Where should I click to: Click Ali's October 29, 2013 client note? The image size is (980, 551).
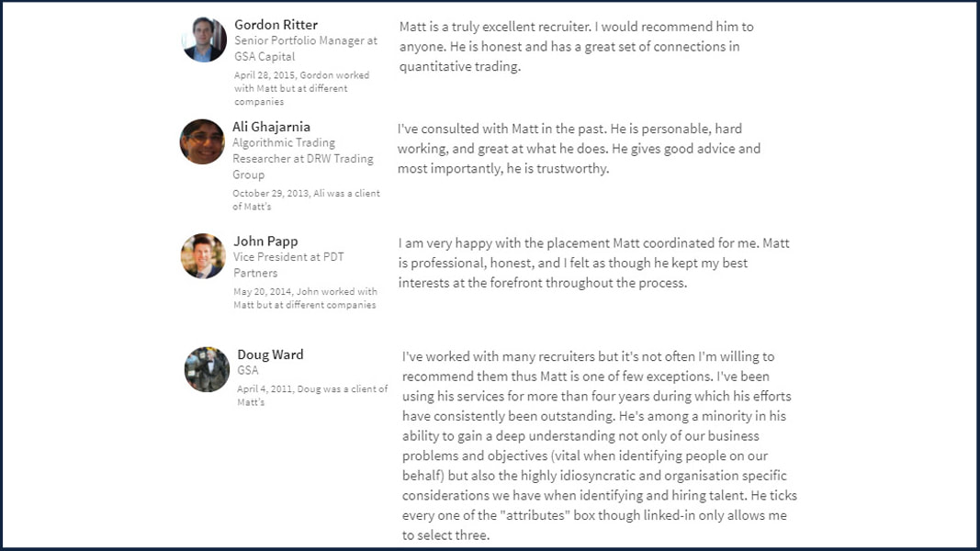click(x=306, y=200)
